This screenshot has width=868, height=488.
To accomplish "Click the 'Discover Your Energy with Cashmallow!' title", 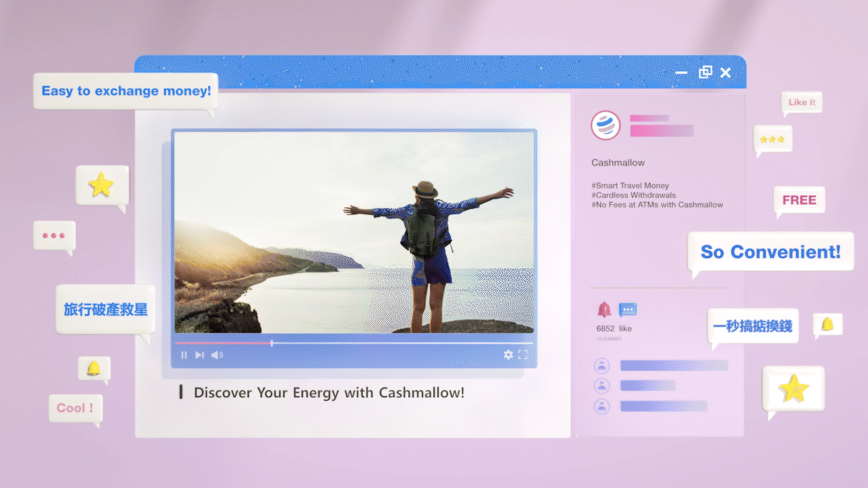I will [329, 392].
